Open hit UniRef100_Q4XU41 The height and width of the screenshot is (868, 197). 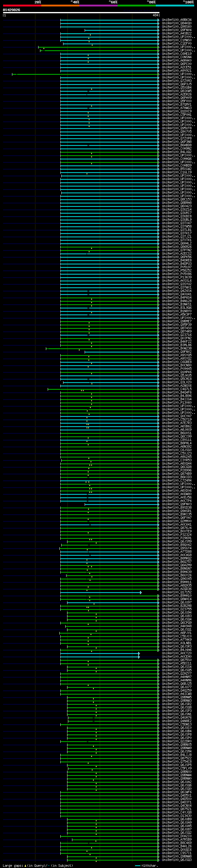pos(177,294)
